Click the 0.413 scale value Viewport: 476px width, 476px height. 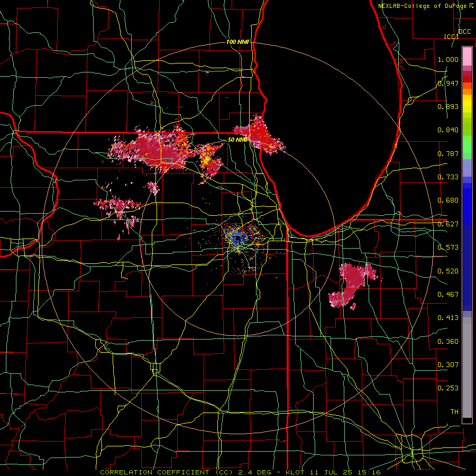click(448, 318)
